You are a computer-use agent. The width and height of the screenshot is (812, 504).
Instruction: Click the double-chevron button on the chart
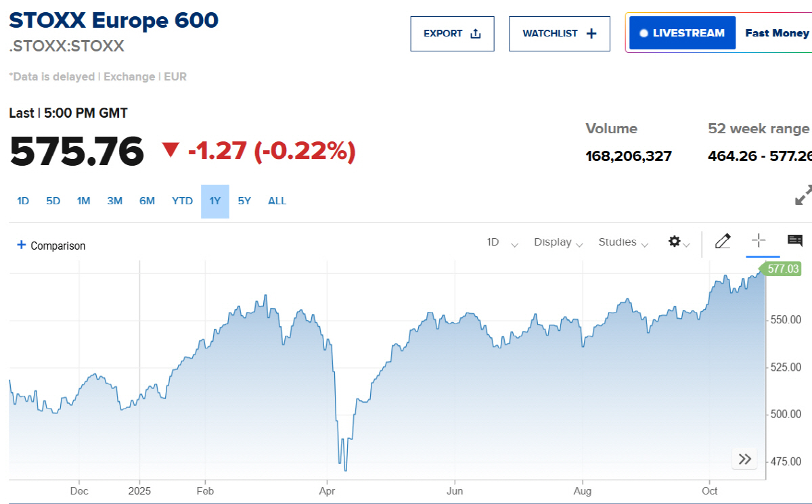point(744,459)
